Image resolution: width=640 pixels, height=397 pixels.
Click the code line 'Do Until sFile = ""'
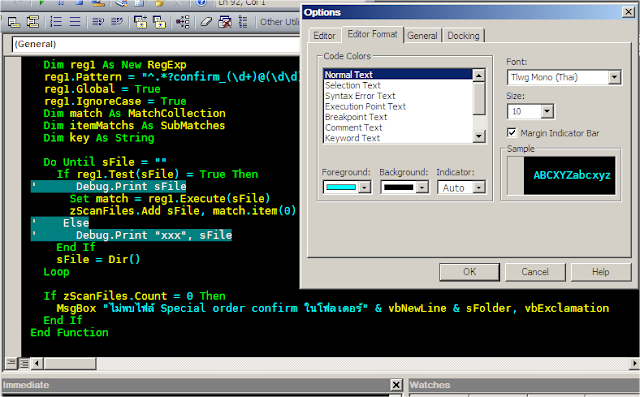pos(105,162)
